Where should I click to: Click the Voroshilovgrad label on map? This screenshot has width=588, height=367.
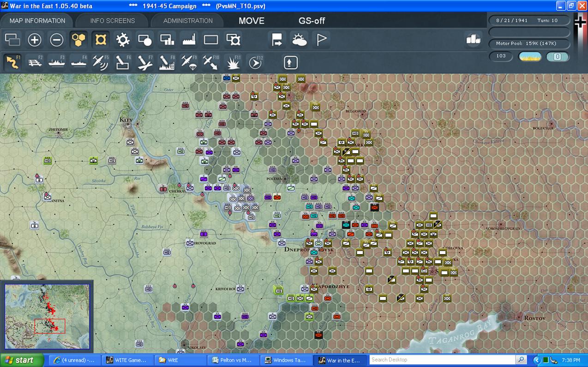coord(503,229)
